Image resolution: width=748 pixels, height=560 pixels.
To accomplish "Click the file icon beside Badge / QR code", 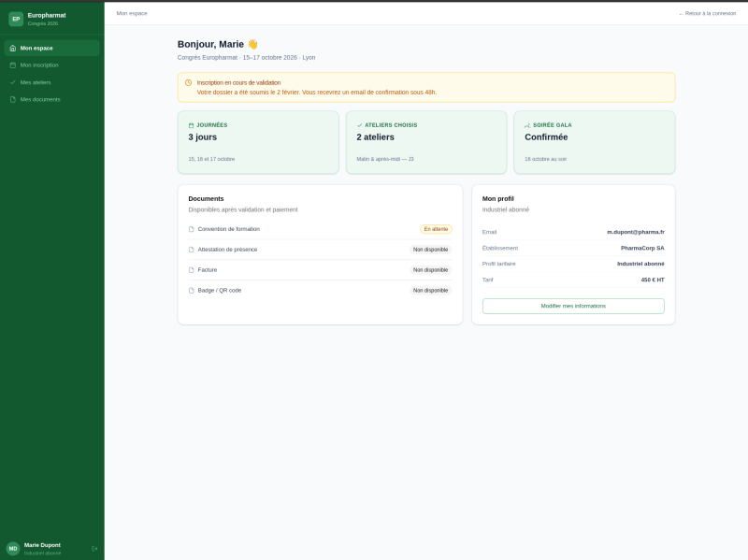I will pos(192,291).
